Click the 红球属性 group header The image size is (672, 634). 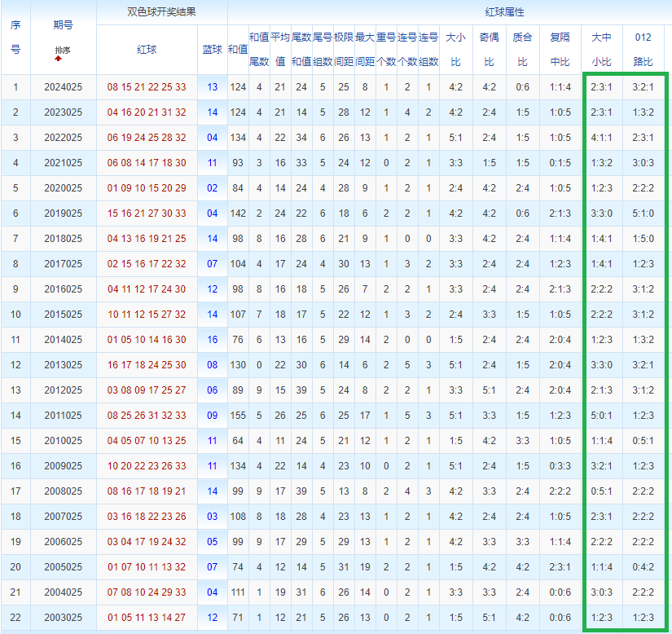[449, 13]
